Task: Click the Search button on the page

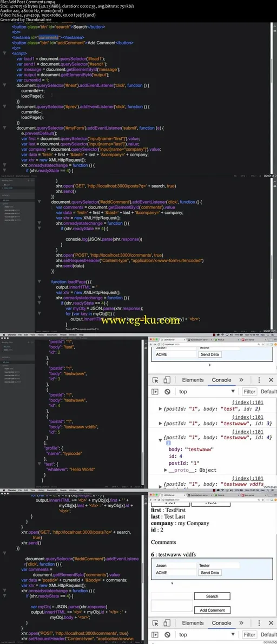Action: click(x=212, y=596)
